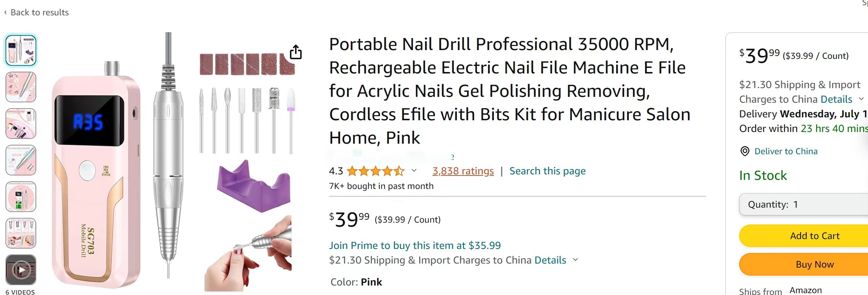Select the thumbnail with charging accessories
This screenshot has width=868, height=295.
[x=20, y=197]
